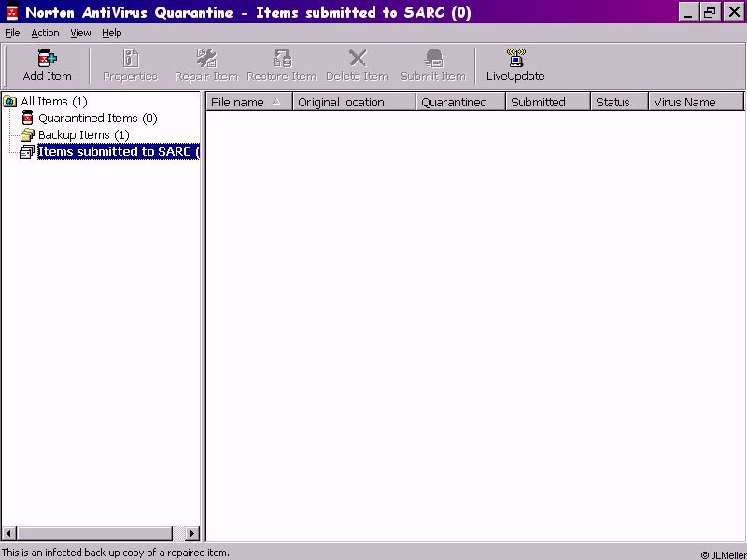Sort by the Status column header
Viewport: 747px width, 560px height.
tap(619, 102)
